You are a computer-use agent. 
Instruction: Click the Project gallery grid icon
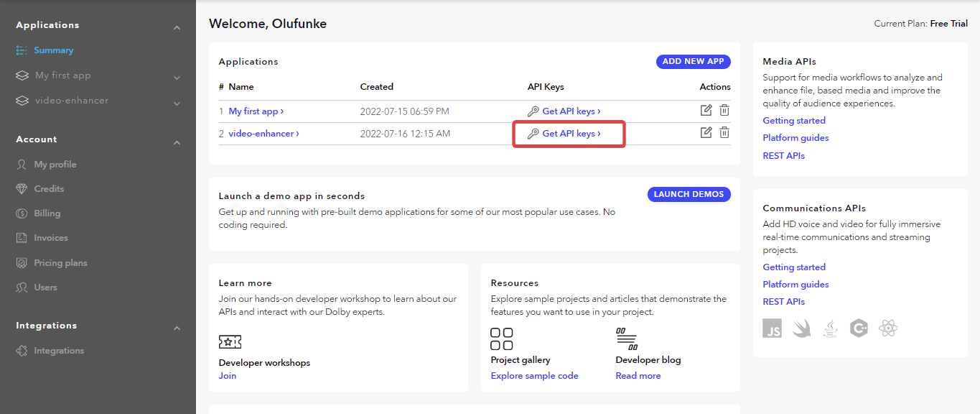pos(501,339)
